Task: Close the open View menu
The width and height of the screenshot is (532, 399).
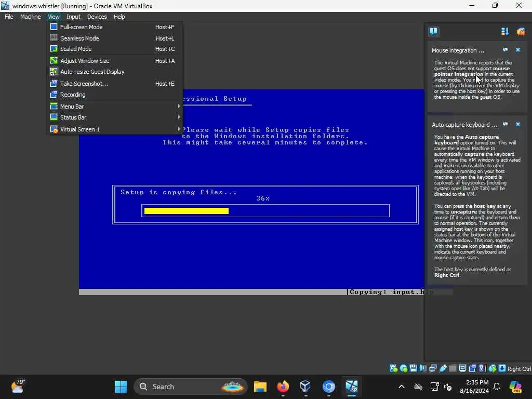Action: pyautogui.click(x=54, y=17)
